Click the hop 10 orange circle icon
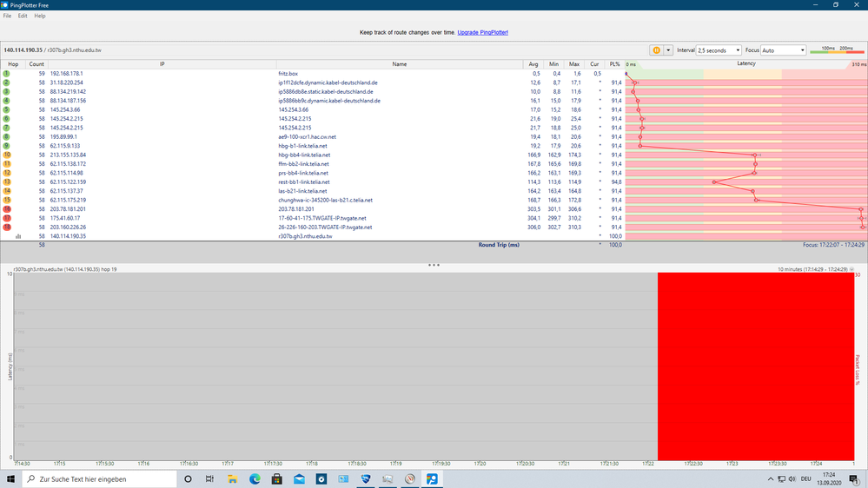This screenshot has height=488, width=868. (7, 155)
